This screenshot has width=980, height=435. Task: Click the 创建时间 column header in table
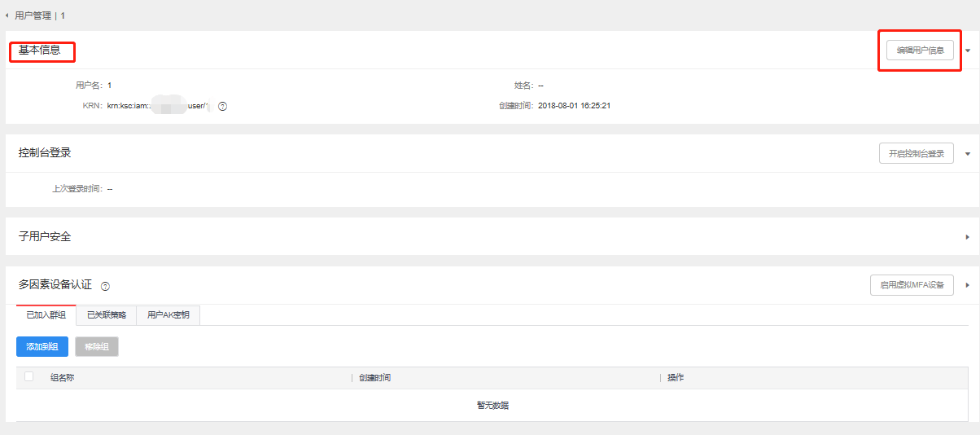click(x=374, y=378)
